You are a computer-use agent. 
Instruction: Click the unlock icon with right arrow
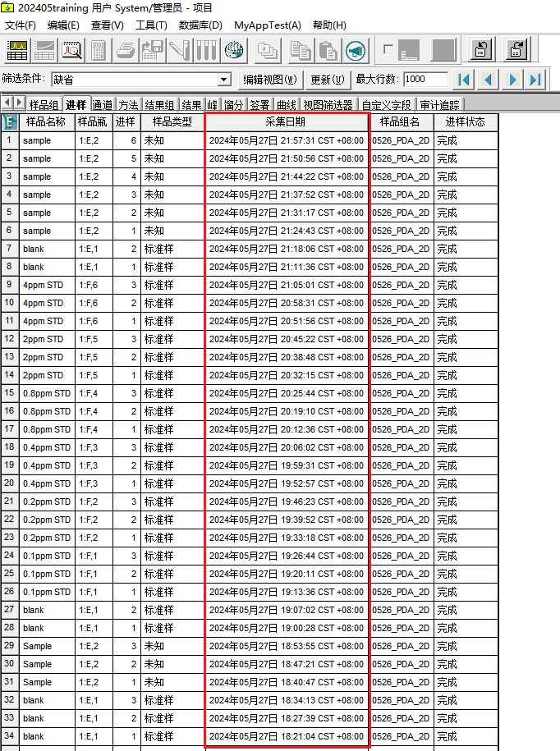point(516,50)
